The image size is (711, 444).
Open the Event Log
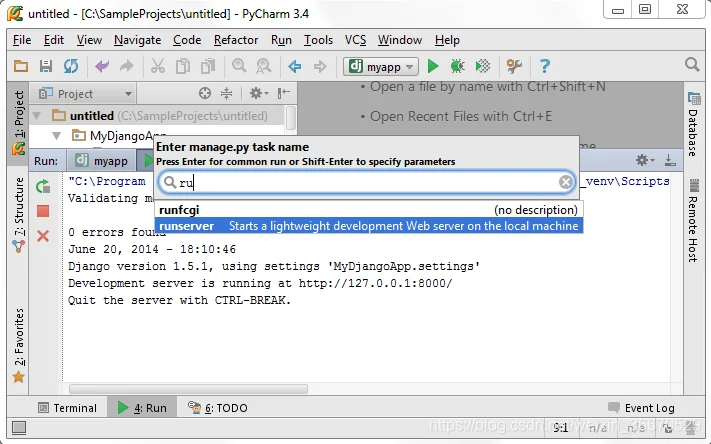click(x=641, y=408)
